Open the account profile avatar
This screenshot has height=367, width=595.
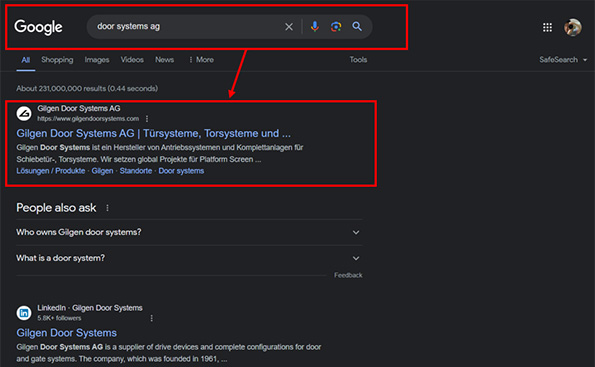573,27
